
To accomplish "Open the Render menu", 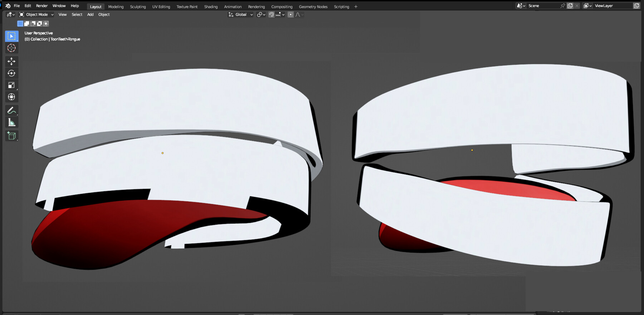I will pyautogui.click(x=42, y=6).
